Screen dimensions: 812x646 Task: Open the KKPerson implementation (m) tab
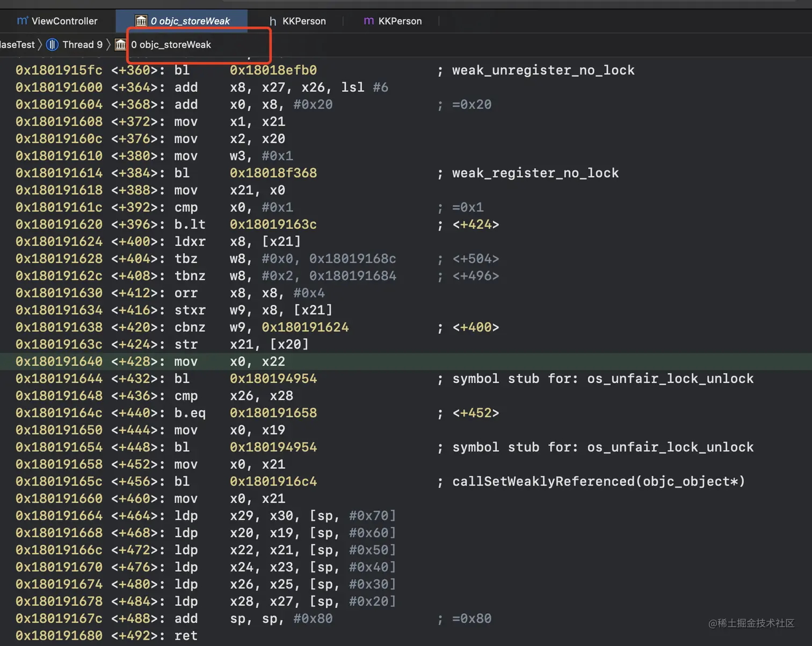[x=393, y=21]
